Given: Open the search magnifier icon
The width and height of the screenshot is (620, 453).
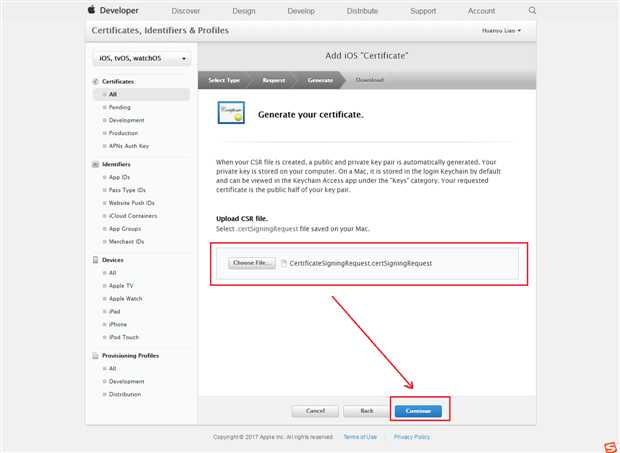Looking at the screenshot, I should (x=532, y=11).
